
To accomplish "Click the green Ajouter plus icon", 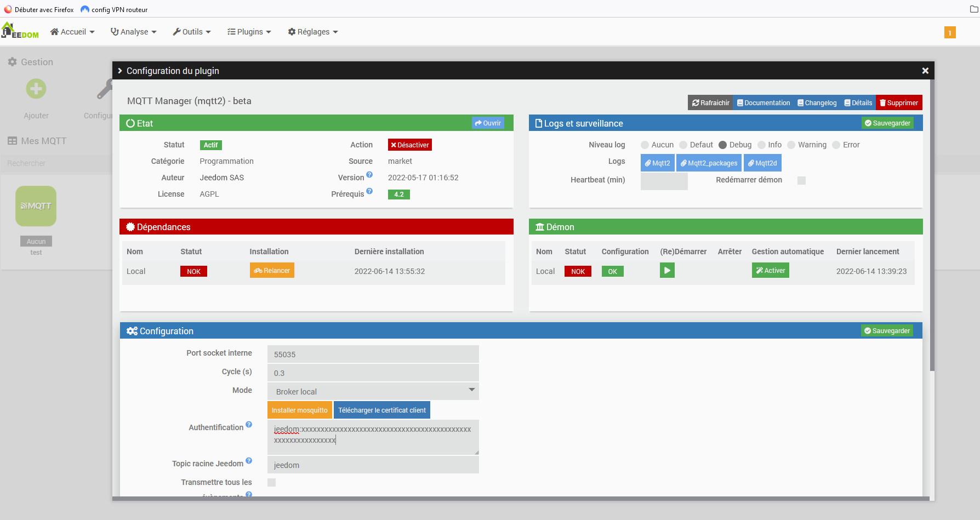I will click(x=36, y=89).
